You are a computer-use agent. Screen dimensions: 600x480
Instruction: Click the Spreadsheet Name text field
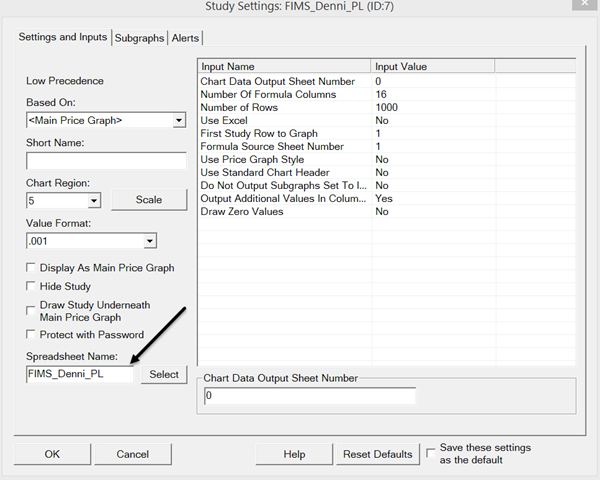click(x=79, y=374)
